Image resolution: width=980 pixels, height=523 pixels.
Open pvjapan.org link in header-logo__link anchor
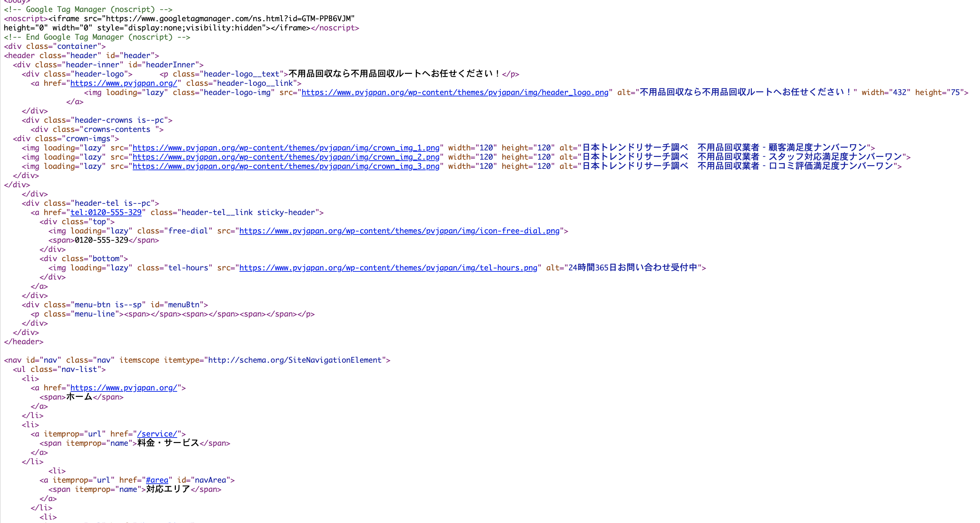pyautogui.click(x=123, y=83)
